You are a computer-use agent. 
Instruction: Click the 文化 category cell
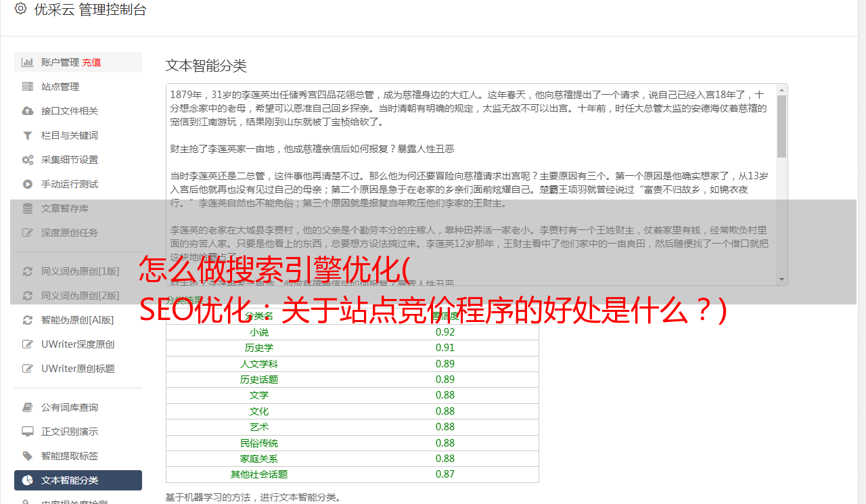coord(259,411)
